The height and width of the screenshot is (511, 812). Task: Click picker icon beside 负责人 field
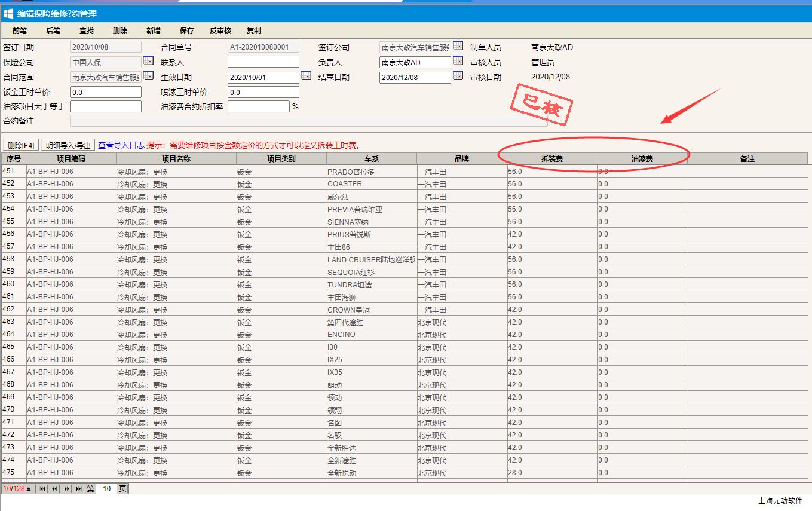point(458,61)
